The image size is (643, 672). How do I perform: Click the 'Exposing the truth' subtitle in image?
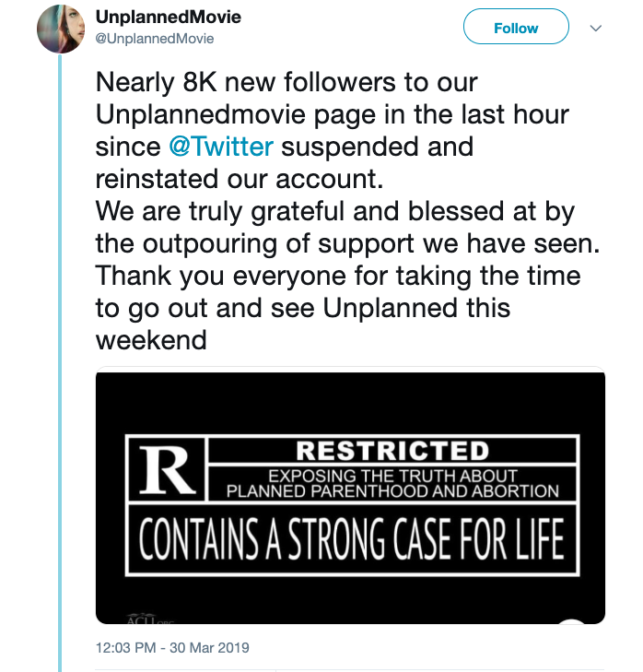(x=392, y=483)
